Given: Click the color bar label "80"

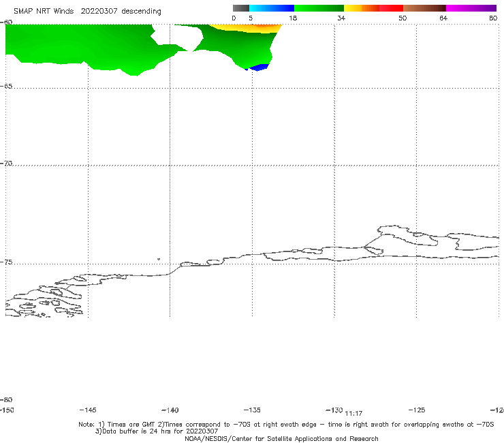Looking at the screenshot, I should (493, 18).
